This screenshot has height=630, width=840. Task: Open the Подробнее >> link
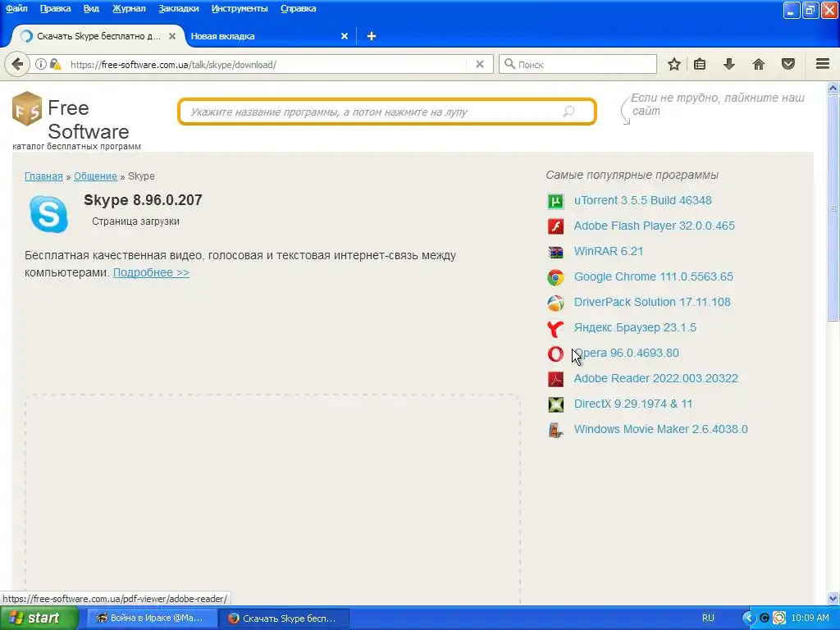click(151, 272)
